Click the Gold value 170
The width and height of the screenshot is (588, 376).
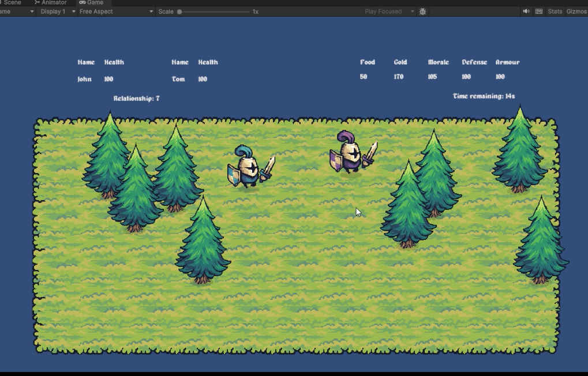(399, 77)
